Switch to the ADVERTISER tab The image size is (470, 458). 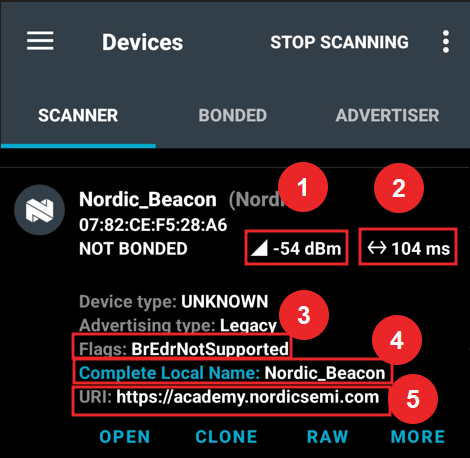pyautogui.click(x=387, y=116)
